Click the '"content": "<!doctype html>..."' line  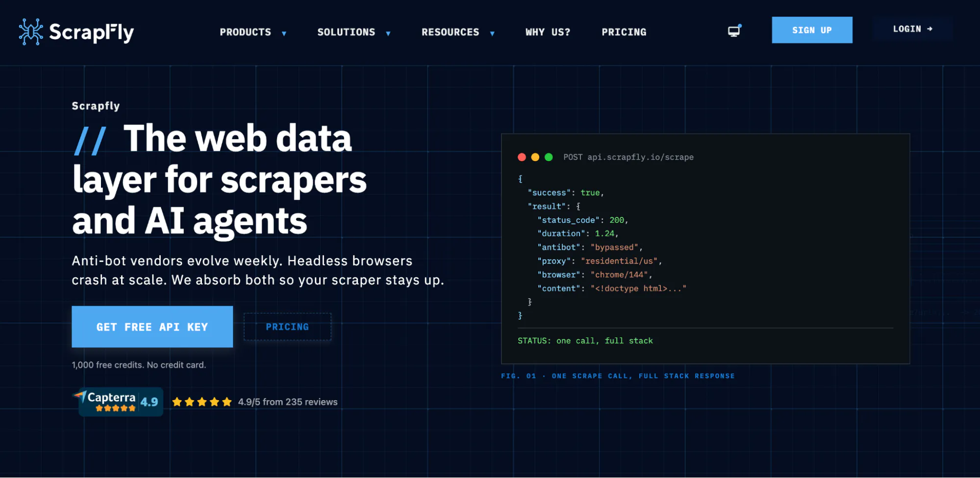point(612,288)
